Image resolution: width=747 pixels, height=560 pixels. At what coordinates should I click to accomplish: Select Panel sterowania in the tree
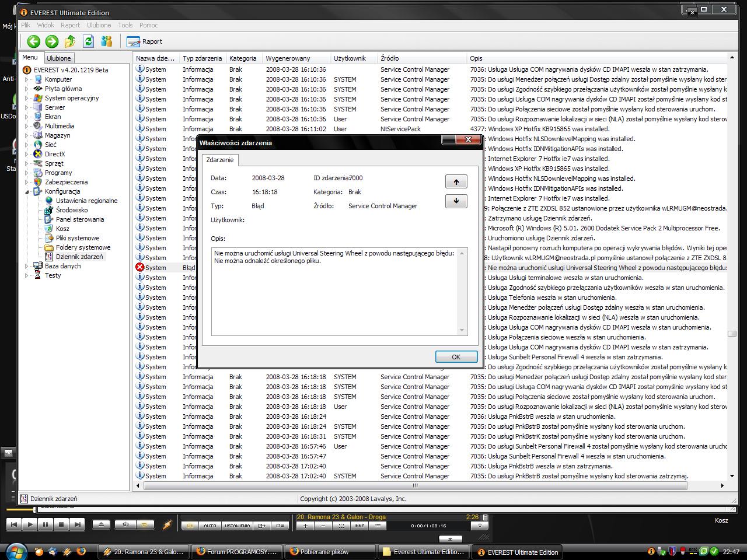click(80, 219)
